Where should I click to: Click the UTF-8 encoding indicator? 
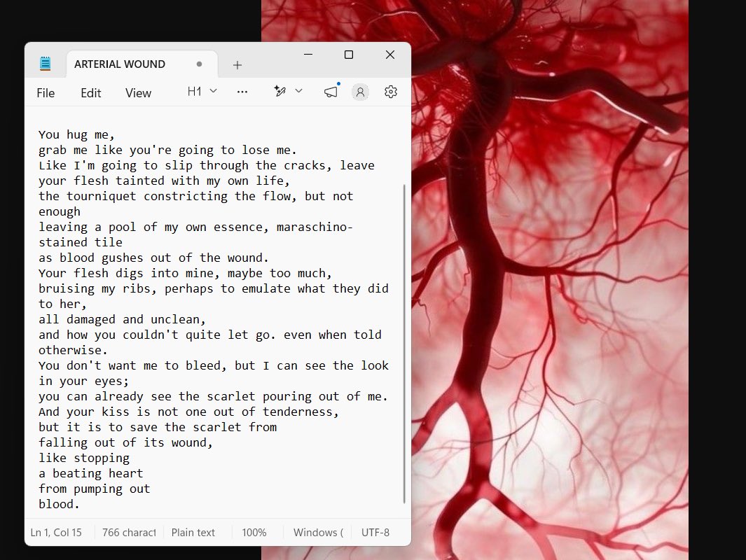point(375,533)
